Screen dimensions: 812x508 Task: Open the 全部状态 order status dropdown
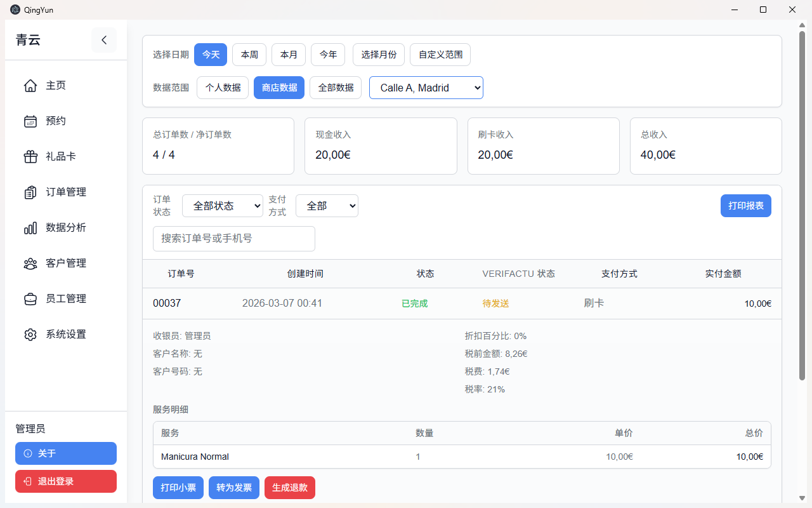(223, 206)
